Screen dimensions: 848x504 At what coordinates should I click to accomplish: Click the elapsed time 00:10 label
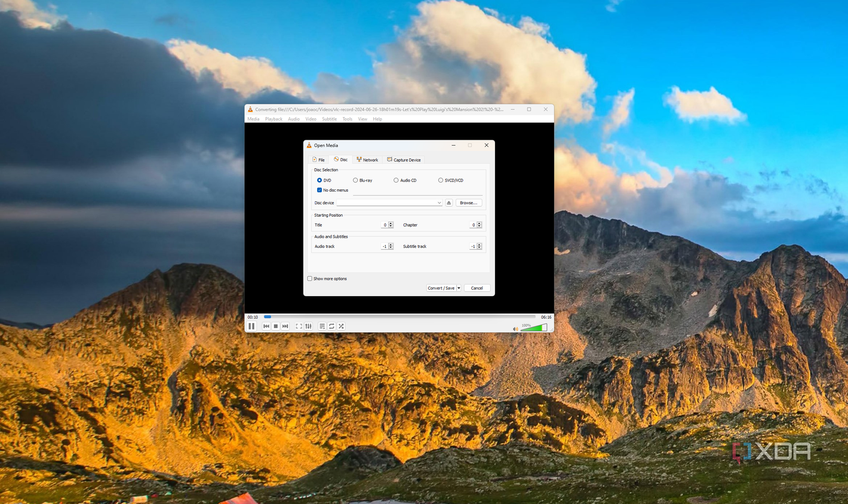click(x=253, y=317)
